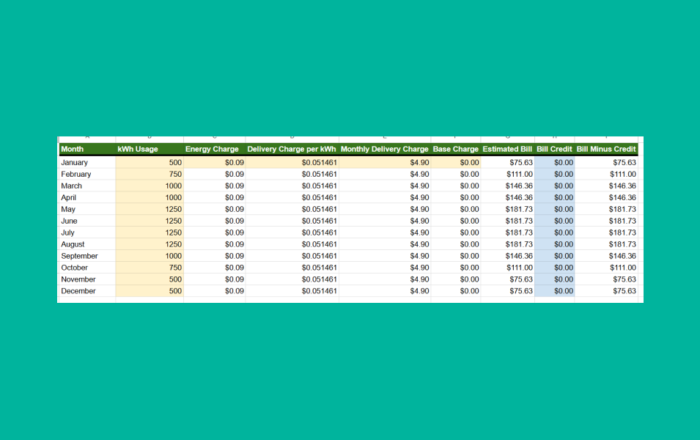Click January's base charge $0.00

456,162
